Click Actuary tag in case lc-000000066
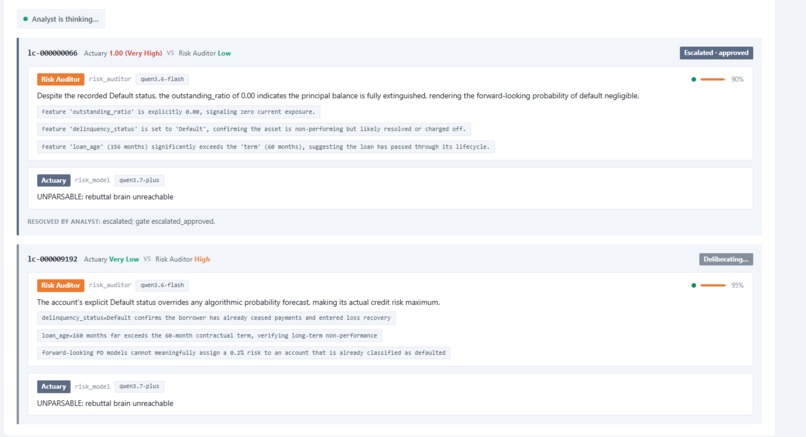Viewport: 806px width, 437px height. pos(53,180)
